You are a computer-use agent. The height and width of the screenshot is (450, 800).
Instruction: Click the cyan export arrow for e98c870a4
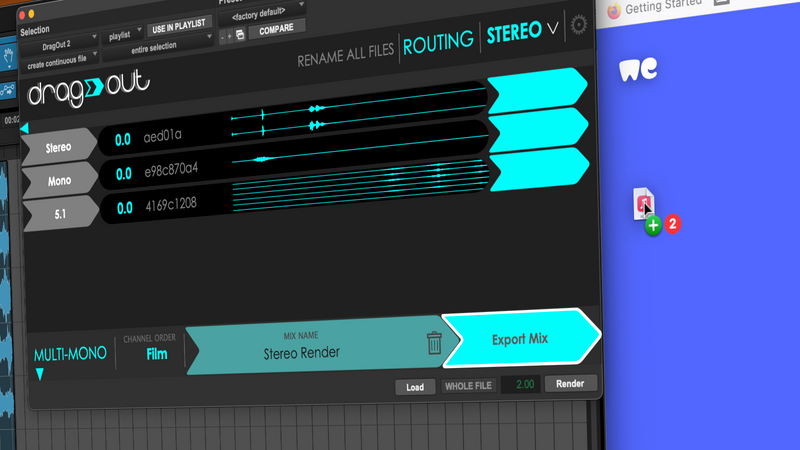539,130
